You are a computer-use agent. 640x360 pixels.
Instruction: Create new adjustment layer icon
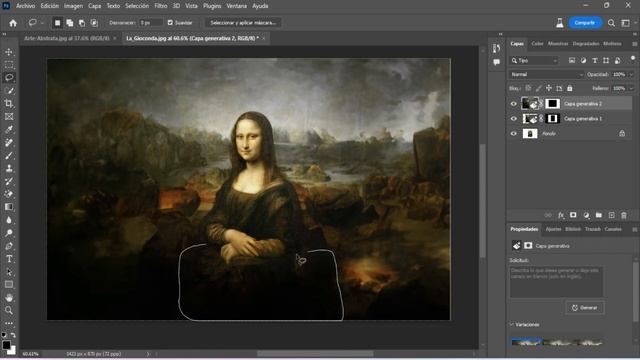[586, 215]
